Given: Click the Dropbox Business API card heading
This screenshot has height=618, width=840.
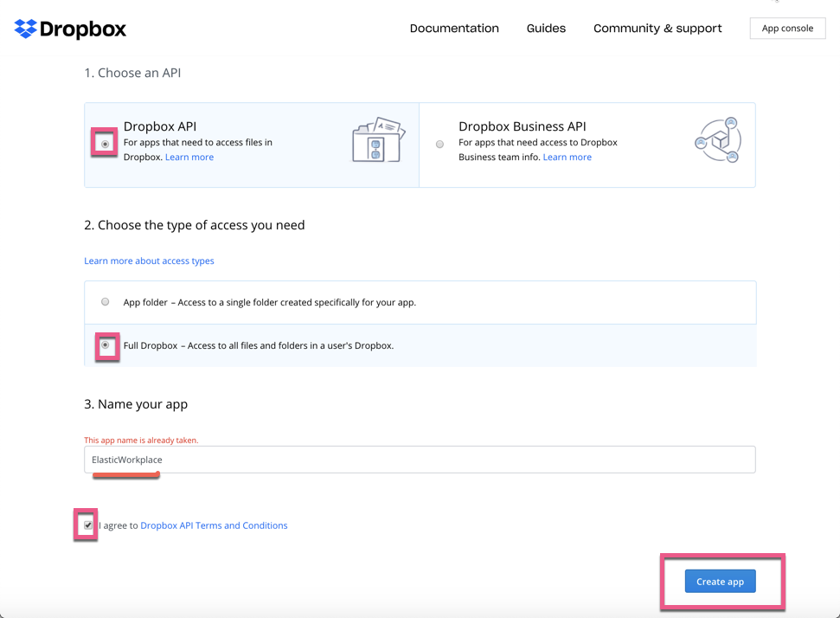Looking at the screenshot, I should (x=523, y=126).
